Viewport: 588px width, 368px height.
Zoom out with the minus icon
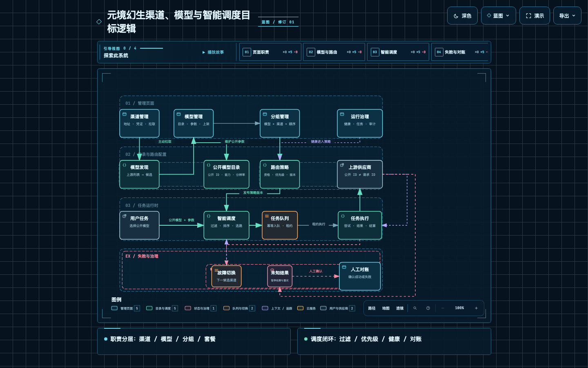[x=443, y=308]
